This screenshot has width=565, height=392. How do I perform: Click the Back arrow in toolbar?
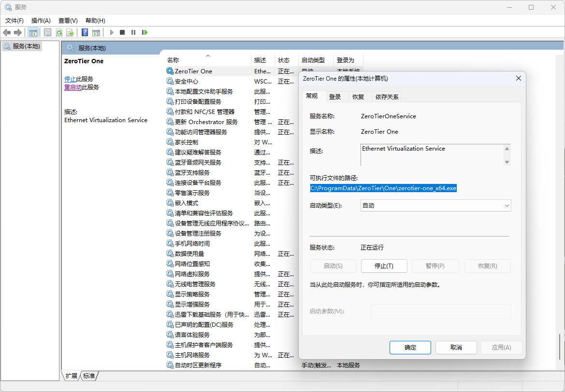click(x=7, y=32)
